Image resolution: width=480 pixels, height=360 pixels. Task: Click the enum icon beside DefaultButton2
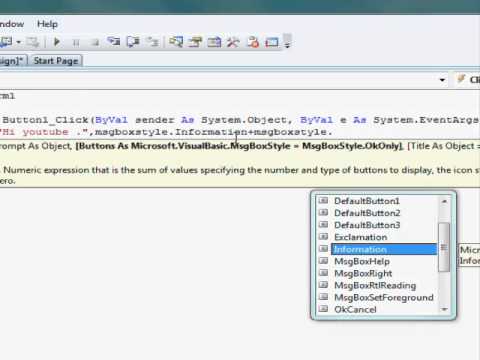pos(323,213)
